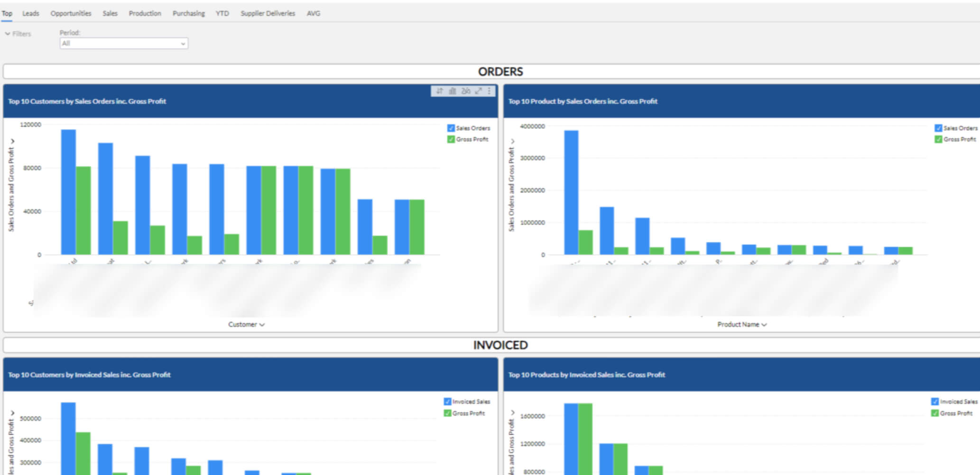This screenshot has height=475, width=980.
Task: Click arrow above y-axis label in Orders product chart
Action: [x=512, y=141]
